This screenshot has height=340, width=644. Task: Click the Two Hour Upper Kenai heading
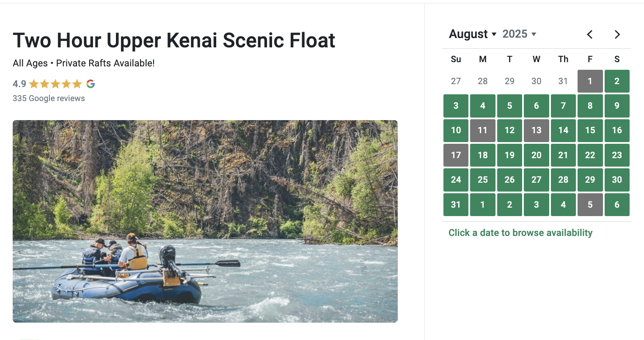[174, 41]
